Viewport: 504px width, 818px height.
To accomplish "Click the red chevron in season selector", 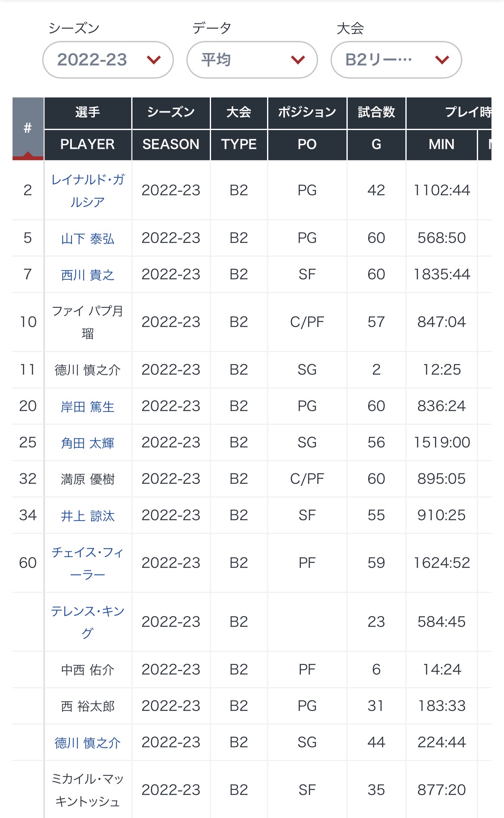I will tap(154, 60).
